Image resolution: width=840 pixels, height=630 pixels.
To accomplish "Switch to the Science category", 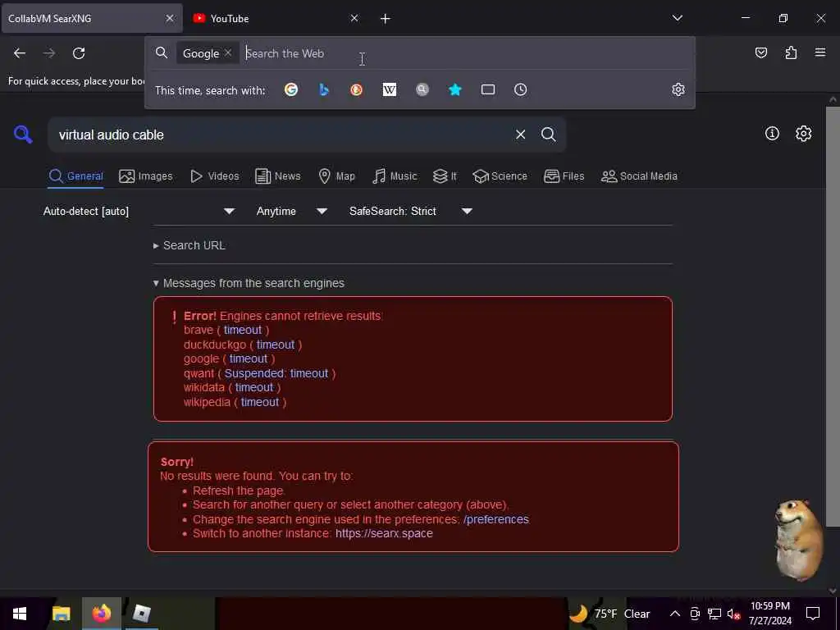I will point(500,176).
